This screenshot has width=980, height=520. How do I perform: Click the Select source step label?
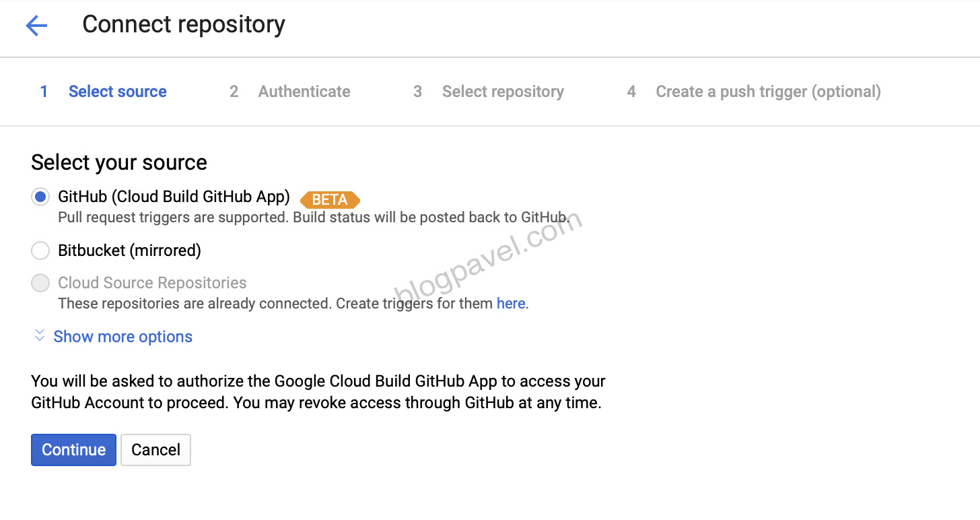[117, 91]
